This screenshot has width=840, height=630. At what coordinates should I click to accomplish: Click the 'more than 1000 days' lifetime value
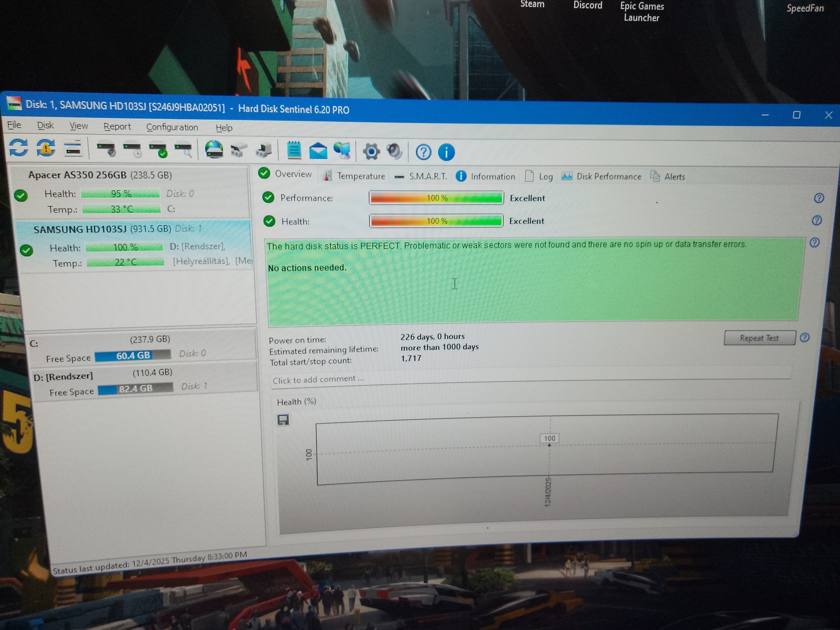440,347
